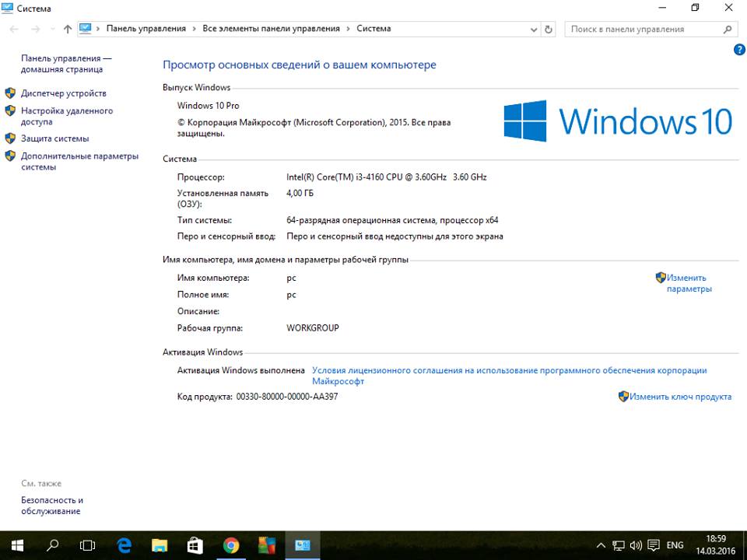Click the 64-разрядная операционная система text
The width and height of the screenshot is (747, 560).
(x=392, y=220)
